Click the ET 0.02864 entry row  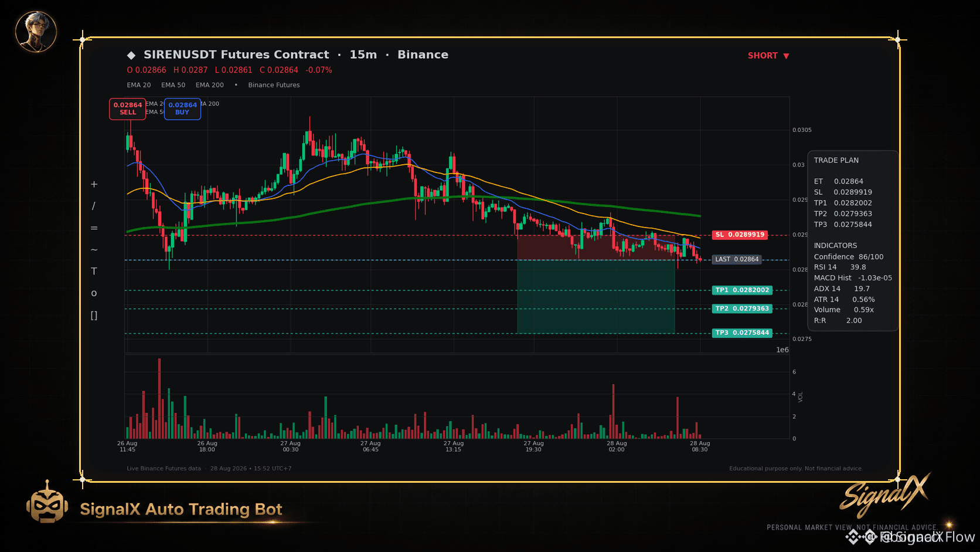click(839, 181)
